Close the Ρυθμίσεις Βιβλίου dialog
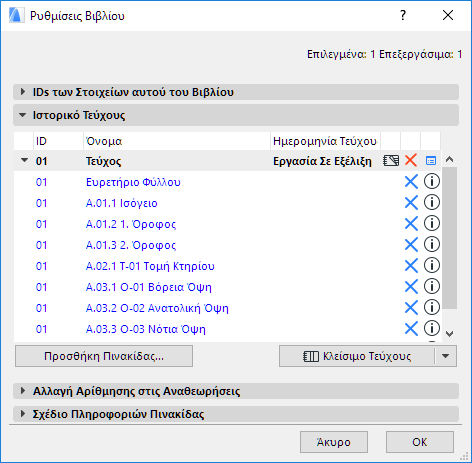Image resolution: width=472 pixels, height=463 pixels. pos(448,15)
